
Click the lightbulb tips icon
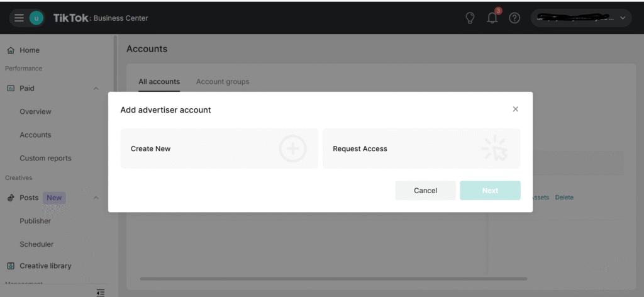(x=469, y=18)
